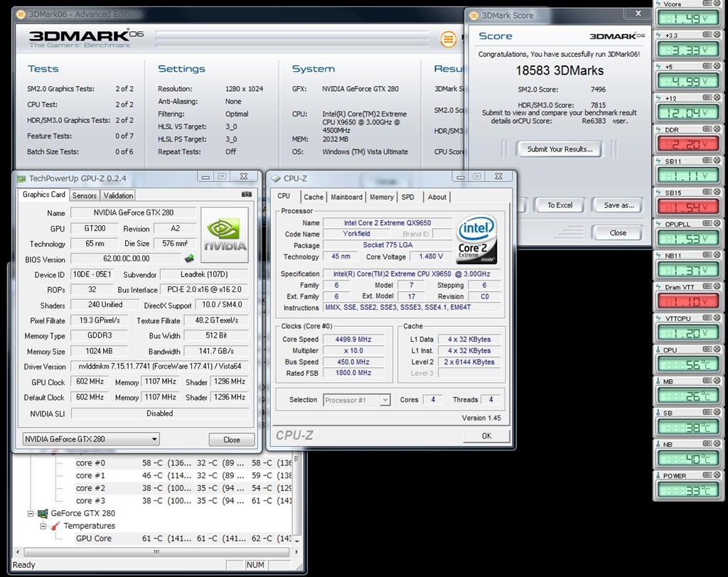Close the NB11 voltage gadget
Viewport: 728px width, 577px height.
(717, 255)
